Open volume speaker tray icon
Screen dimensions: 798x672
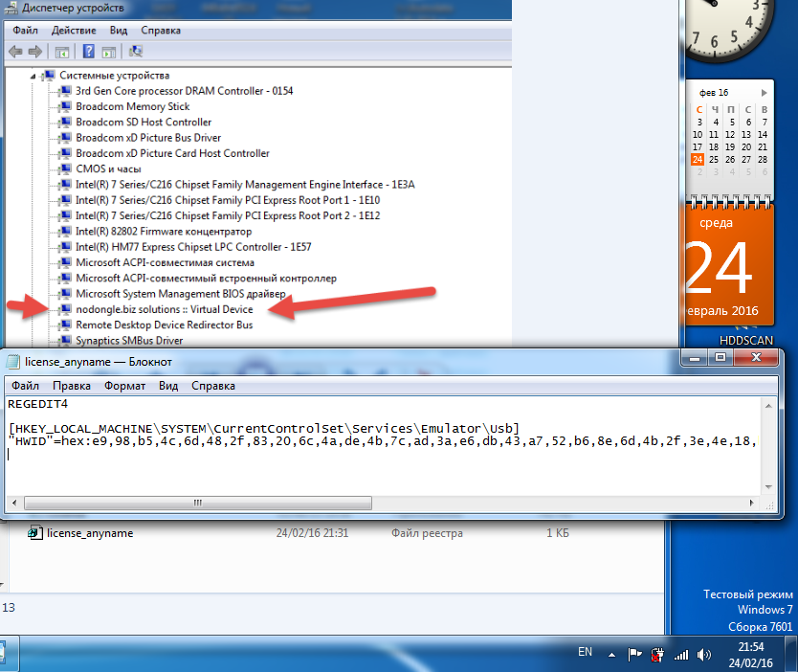click(x=704, y=655)
